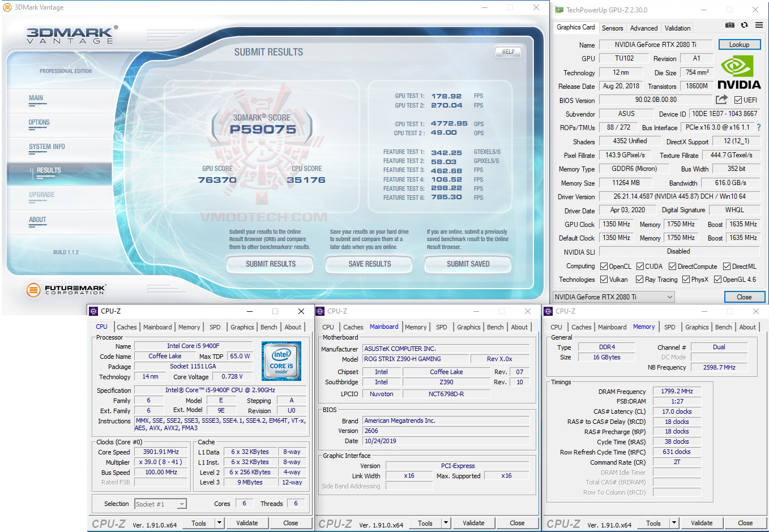Click the TechPowerUp GPU-Z title bar icon
This screenshot has width=769, height=532.
coord(559,10)
